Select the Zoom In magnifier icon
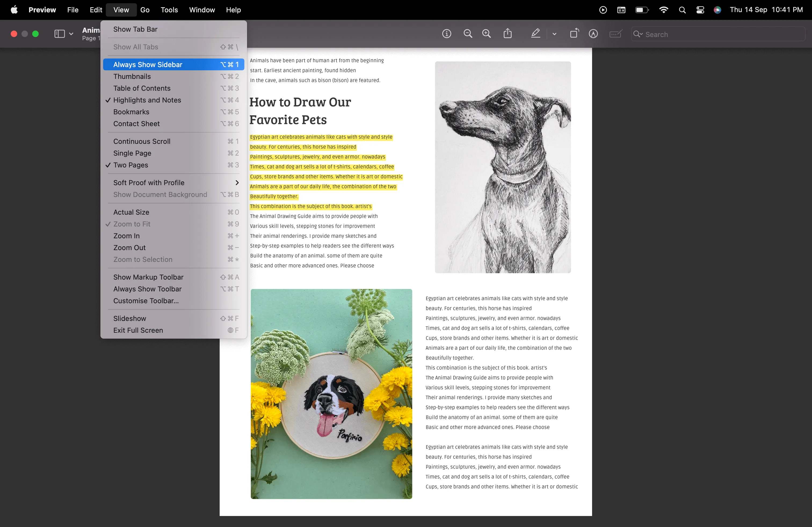This screenshot has height=527, width=812. pyautogui.click(x=486, y=34)
